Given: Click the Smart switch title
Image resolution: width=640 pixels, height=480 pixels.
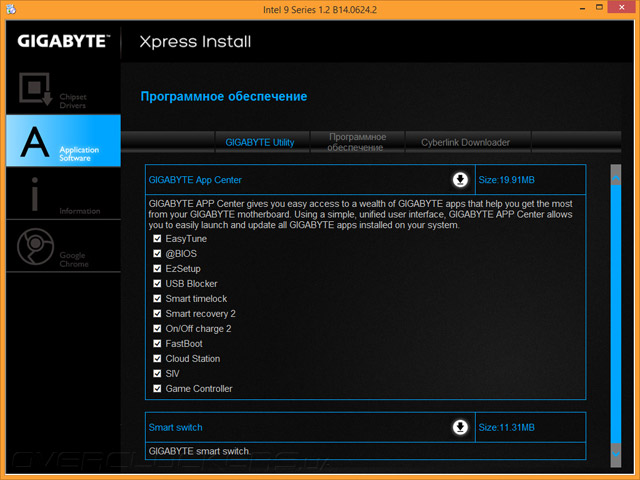Looking at the screenshot, I should click(x=176, y=427).
